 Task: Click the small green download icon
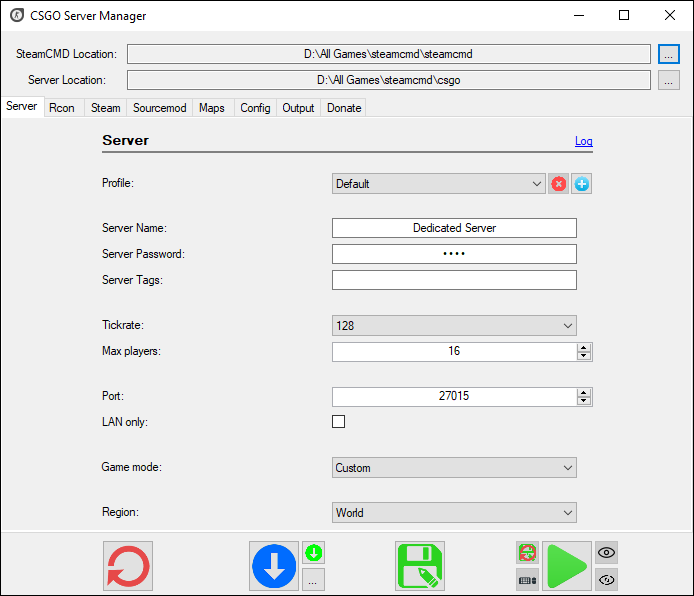point(313,553)
